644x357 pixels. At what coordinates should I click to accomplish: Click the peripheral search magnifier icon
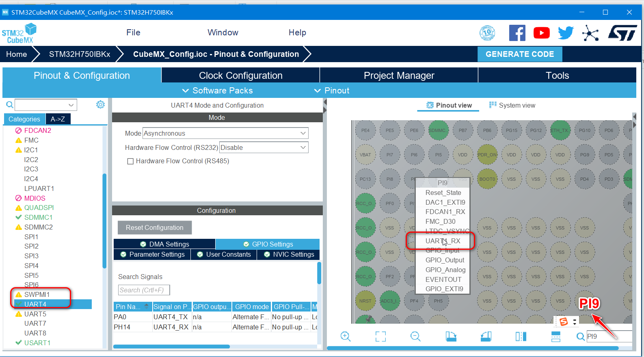tap(10, 105)
